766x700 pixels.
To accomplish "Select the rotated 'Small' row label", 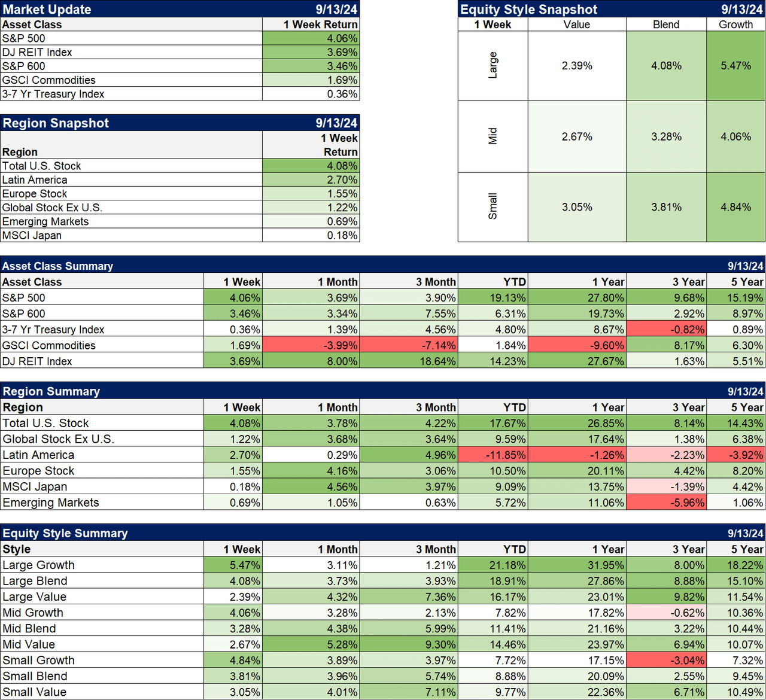I will 493,206.
